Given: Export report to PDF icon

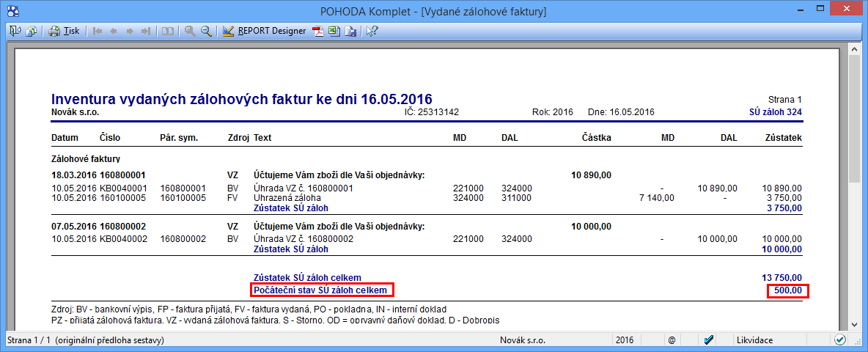Looking at the screenshot, I should click(317, 31).
